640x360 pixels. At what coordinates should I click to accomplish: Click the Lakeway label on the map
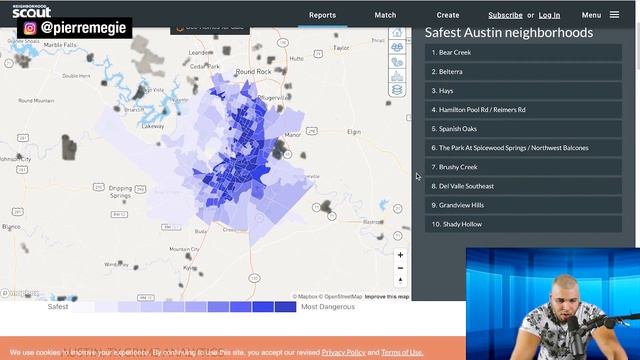point(153,127)
